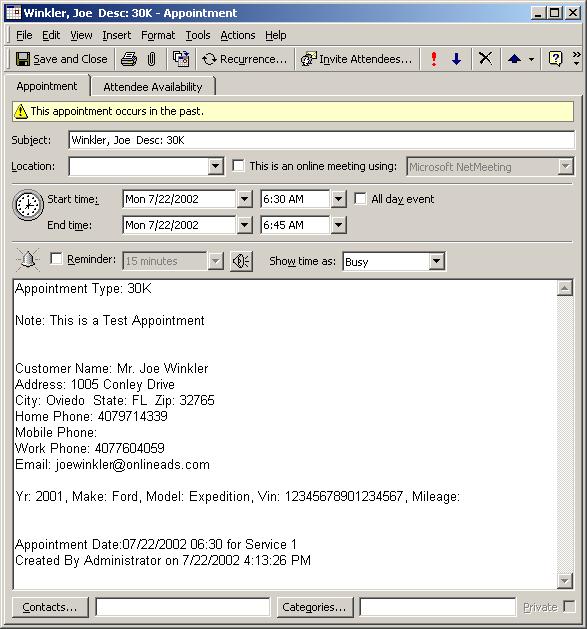Click the Help question mark icon
The width and height of the screenshot is (587, 629).
click(555, 59)
